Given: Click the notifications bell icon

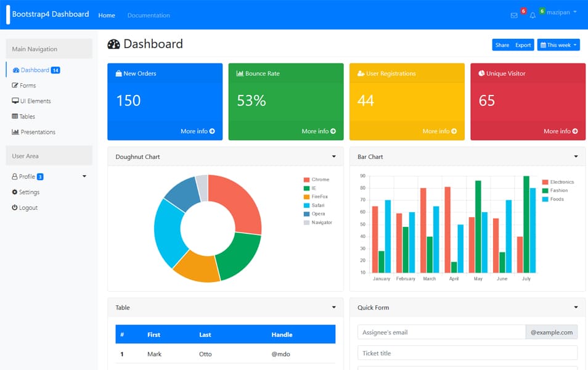Looking at the screenshot, I should [x=533, y=15].
